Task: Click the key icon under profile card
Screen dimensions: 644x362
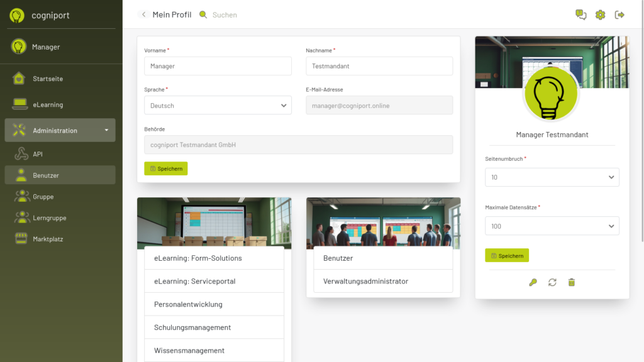Action: [x=533, y=282]
